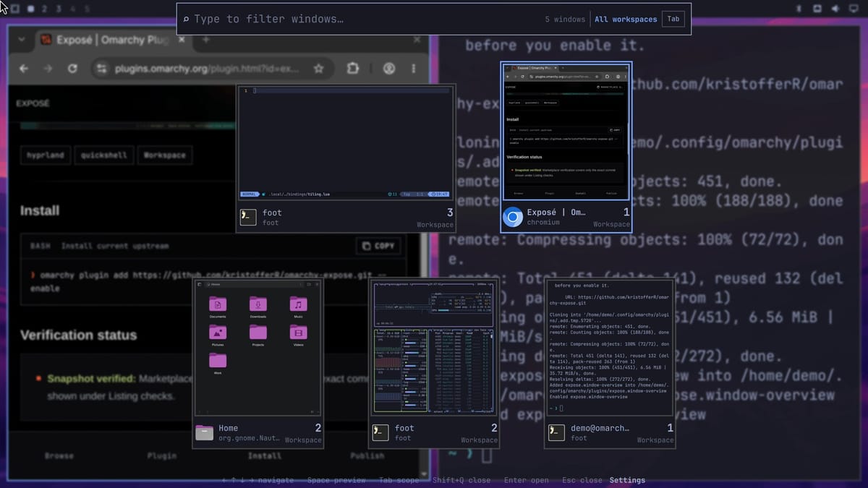Select the Home file manager window thumbnail

pos(258,348)
